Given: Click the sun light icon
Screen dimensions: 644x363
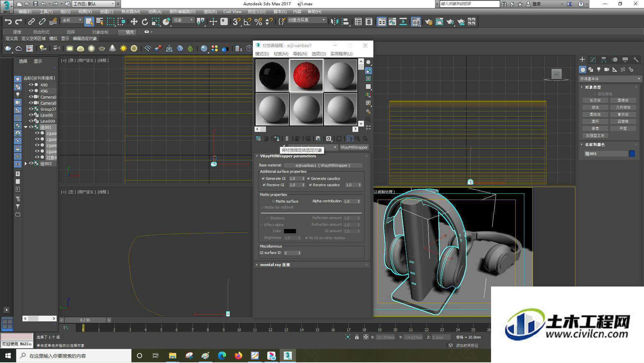Looking at the screenshot, I should 123,49.
